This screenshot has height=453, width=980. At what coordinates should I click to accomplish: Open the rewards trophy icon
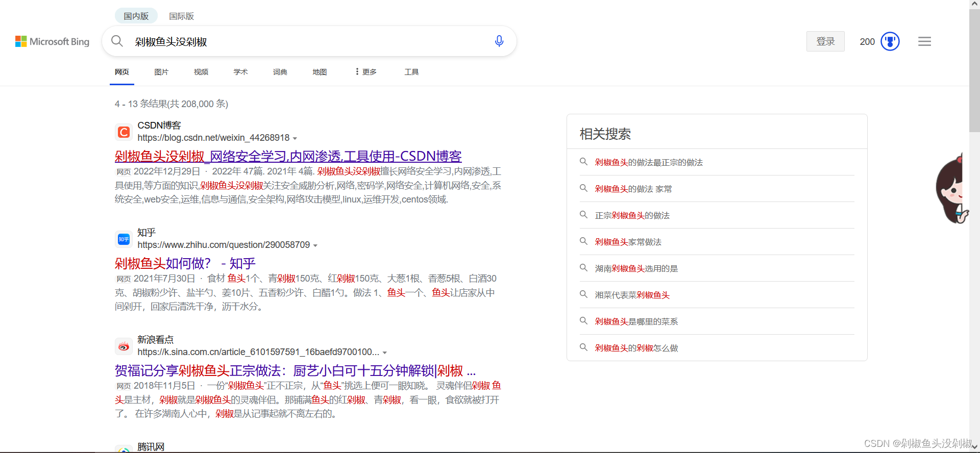pos(890,41)
